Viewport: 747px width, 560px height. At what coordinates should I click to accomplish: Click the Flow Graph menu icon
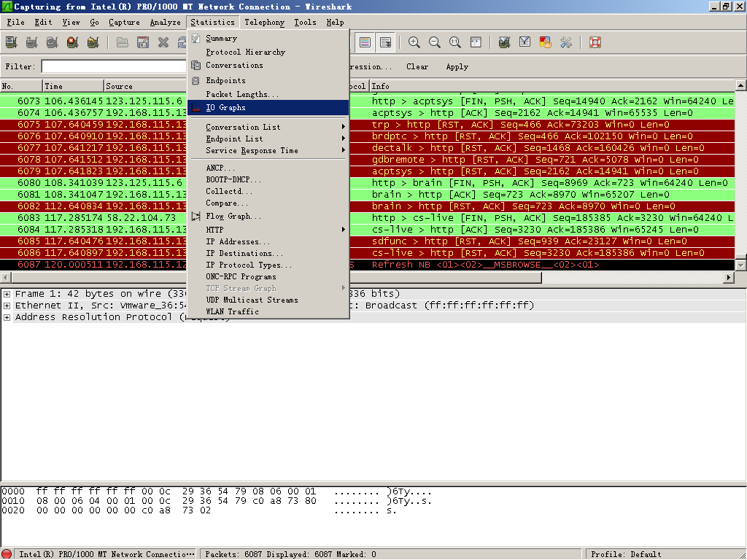(196, 216)
